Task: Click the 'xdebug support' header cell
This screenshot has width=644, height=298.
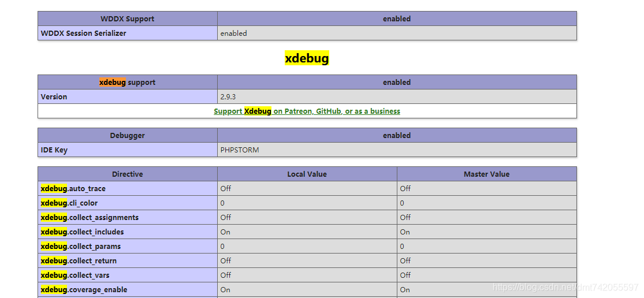Action: tap(127, 82)
